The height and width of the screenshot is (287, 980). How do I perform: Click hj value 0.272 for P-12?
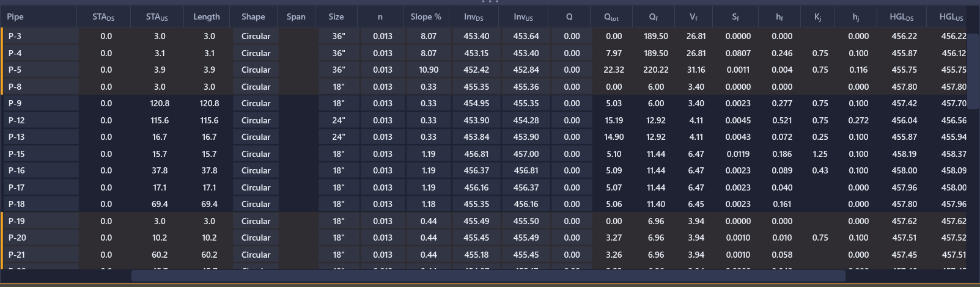858,120
